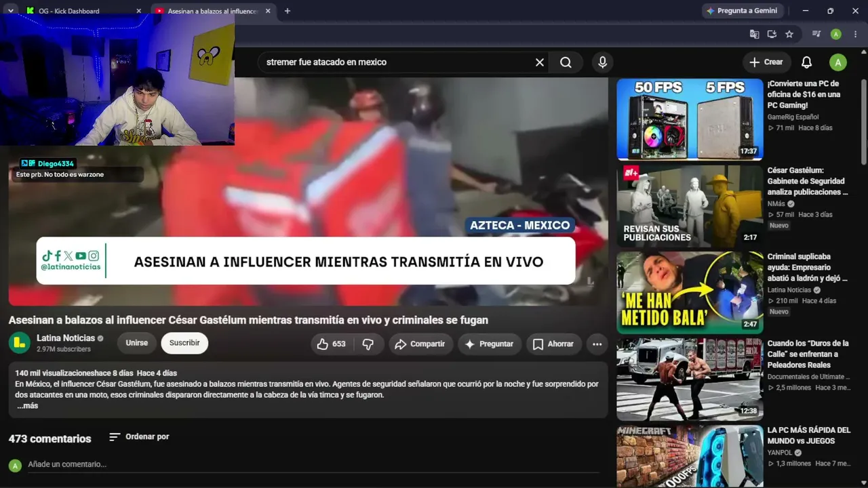Viewport: 868px width, 488px height.
Task: Open the tab search dropdown arrow
Action: click(x=11, y=11)
